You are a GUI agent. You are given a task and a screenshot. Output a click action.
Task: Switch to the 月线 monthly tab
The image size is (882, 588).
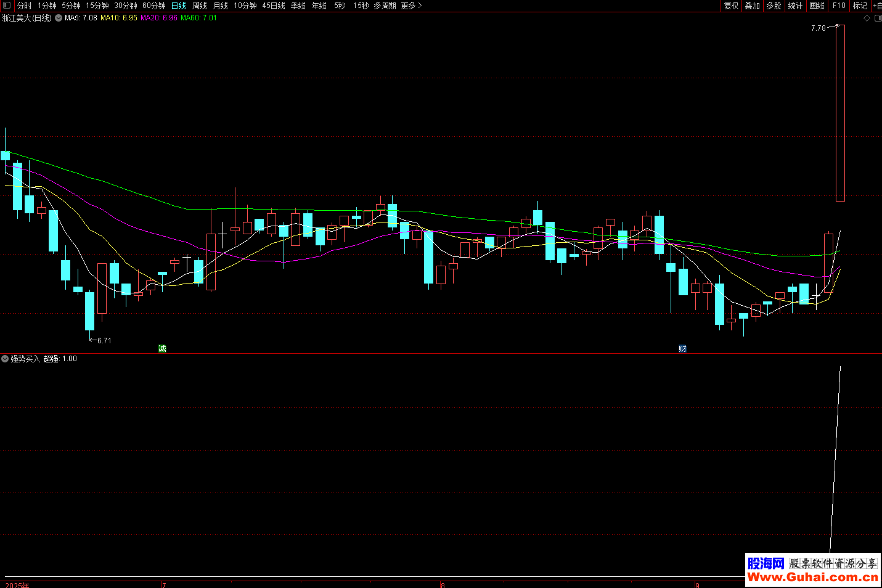click(221, 6)
